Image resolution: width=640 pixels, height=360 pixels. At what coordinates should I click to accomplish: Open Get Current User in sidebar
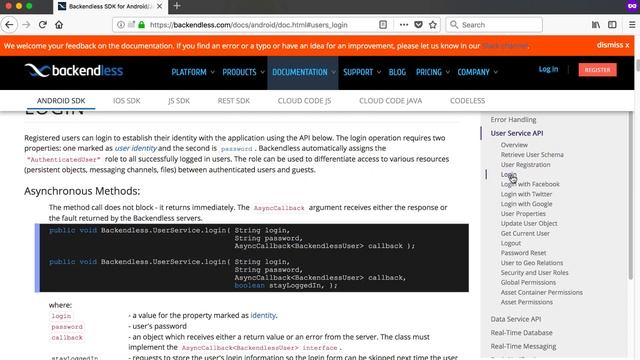click(525, 233)
